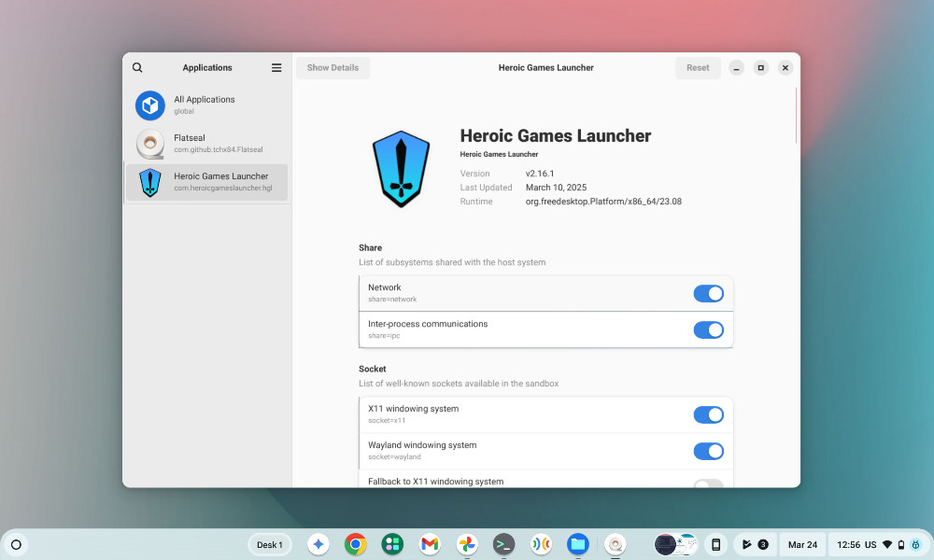934x560 pixels.
Task: Select Flatseal in the applications list
Action: click(206, 144)
